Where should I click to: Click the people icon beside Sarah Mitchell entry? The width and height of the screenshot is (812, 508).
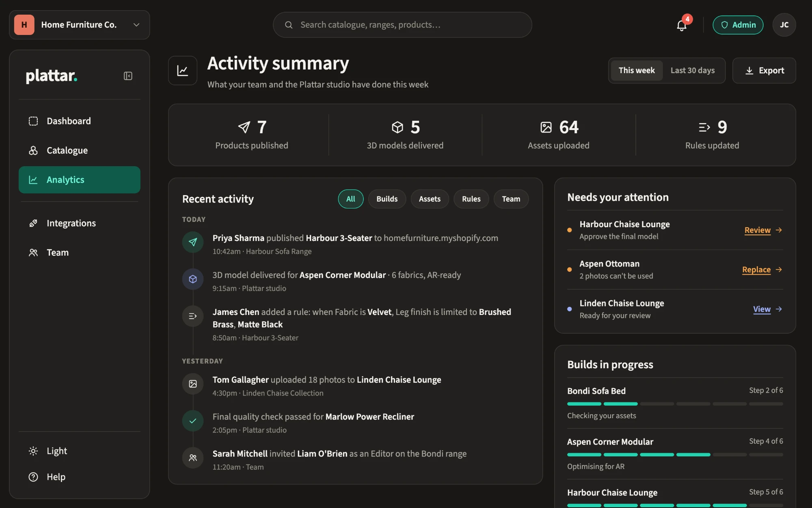193,458
